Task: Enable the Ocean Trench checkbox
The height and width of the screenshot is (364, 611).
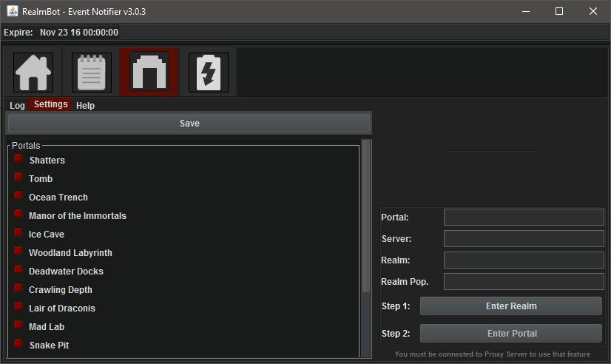Action: 18,195
